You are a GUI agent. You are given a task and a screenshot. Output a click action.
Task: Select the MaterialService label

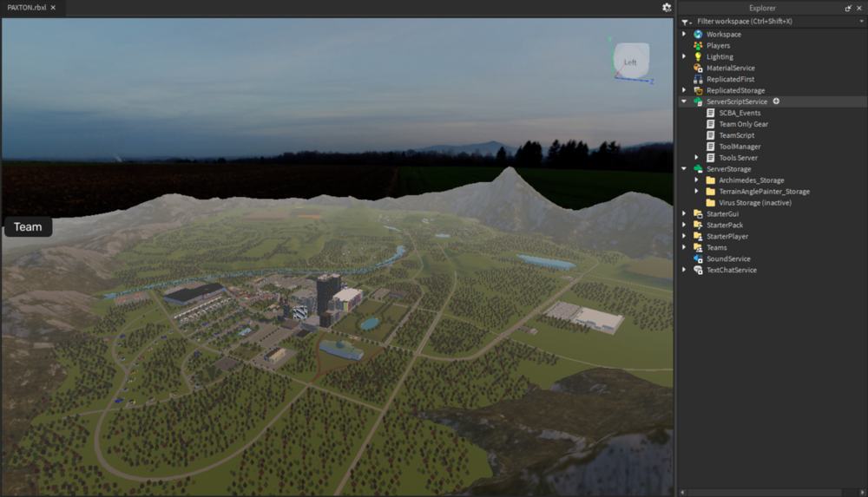[x=730, y=68]
